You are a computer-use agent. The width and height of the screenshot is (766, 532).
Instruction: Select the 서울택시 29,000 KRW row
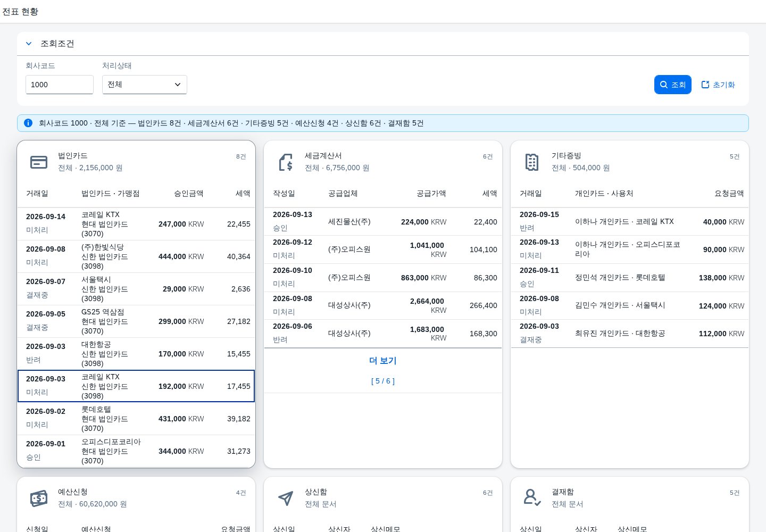pyautogui.click(x=136, y=289)
